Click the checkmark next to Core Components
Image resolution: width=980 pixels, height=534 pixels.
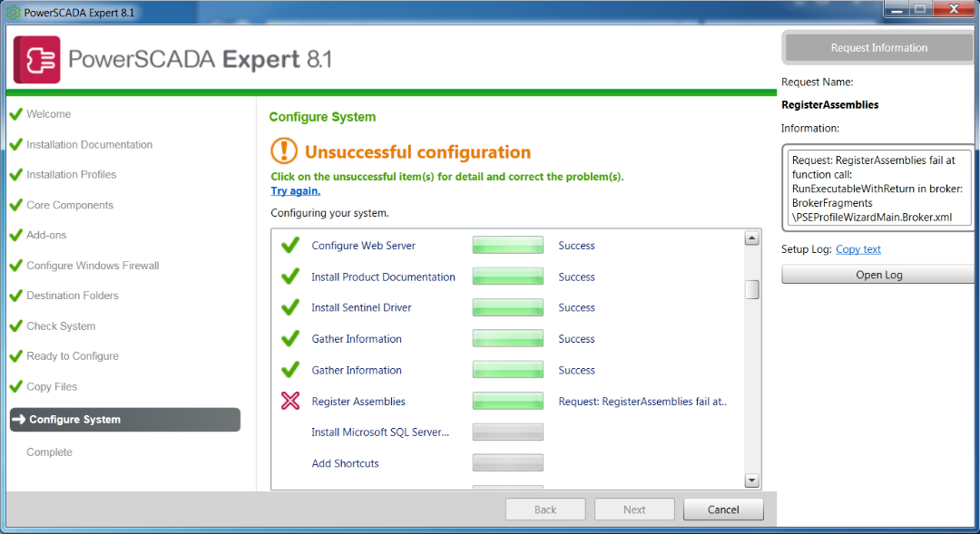(x=16, y=205)
